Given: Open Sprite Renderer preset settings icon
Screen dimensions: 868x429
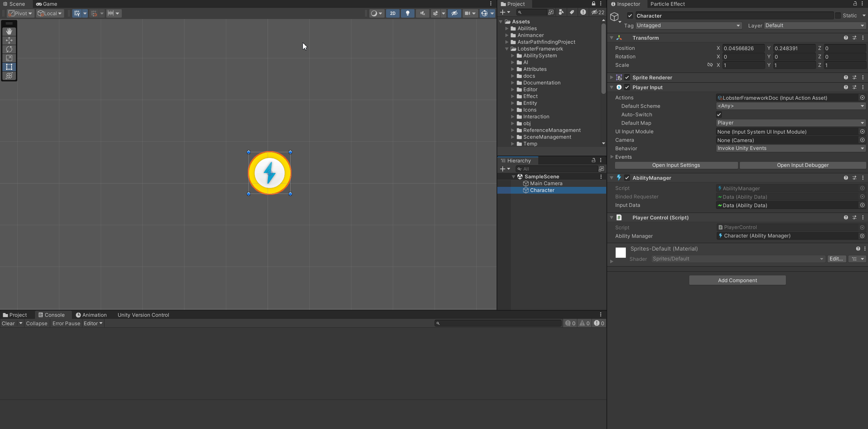Looking at the screenshot, I should 854,77.
